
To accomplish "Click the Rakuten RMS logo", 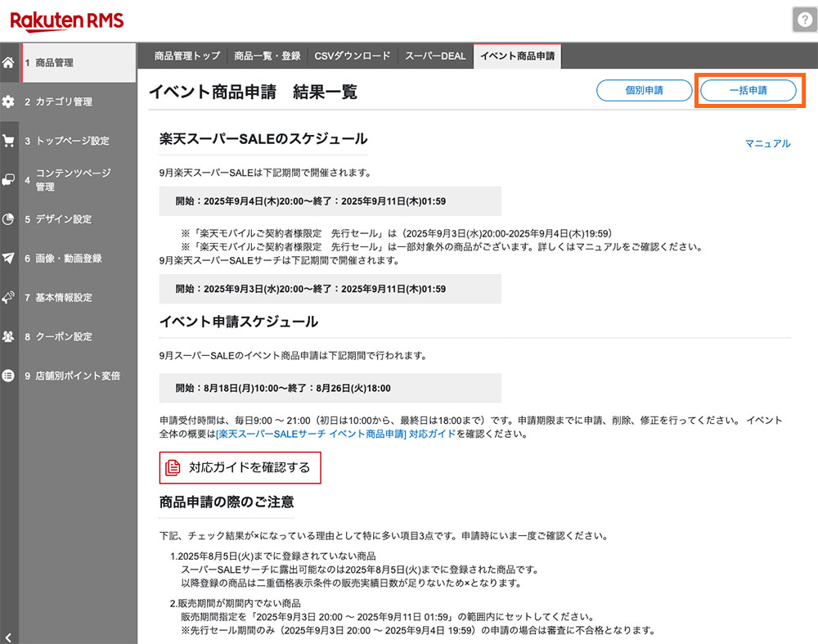I will pos(67,21).
